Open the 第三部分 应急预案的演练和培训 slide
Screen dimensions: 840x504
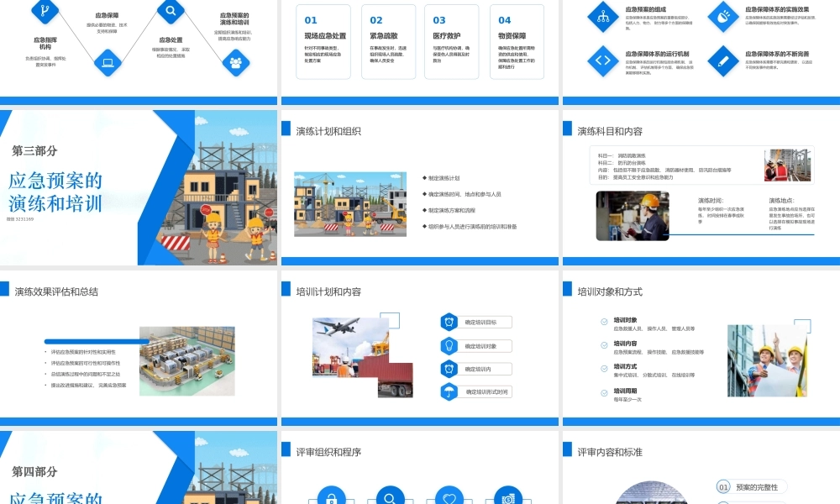coord(139,187)
